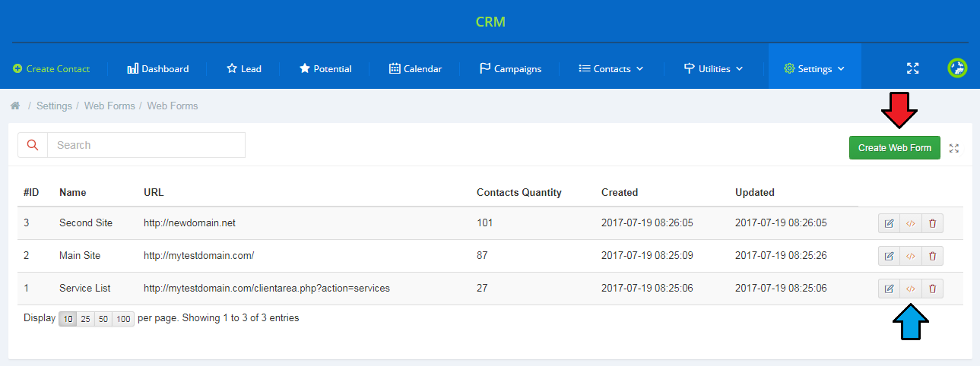The image size is (980, 366).
Task: Display 100 entries per page
Action: point(123,319)
